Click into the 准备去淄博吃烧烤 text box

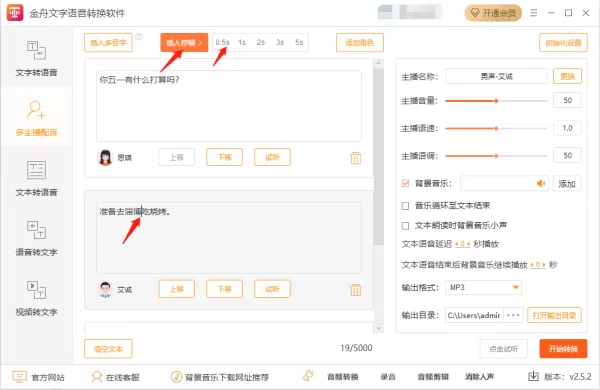click(x=229, y=238)
